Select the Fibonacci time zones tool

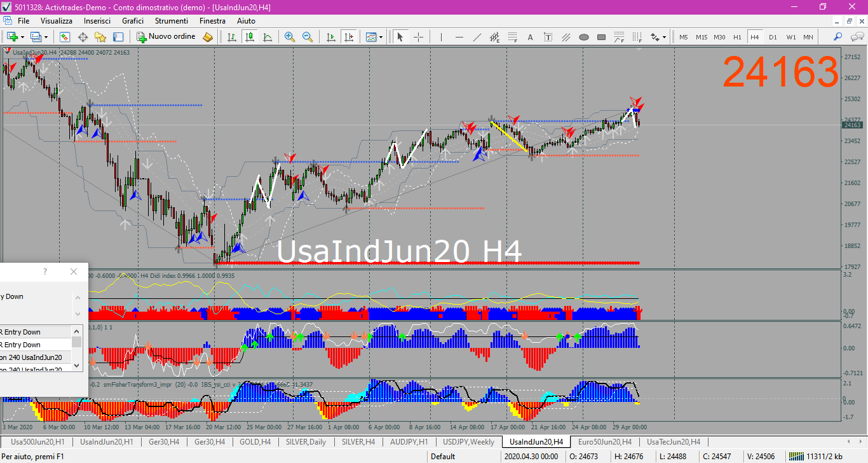coord(637,37)
